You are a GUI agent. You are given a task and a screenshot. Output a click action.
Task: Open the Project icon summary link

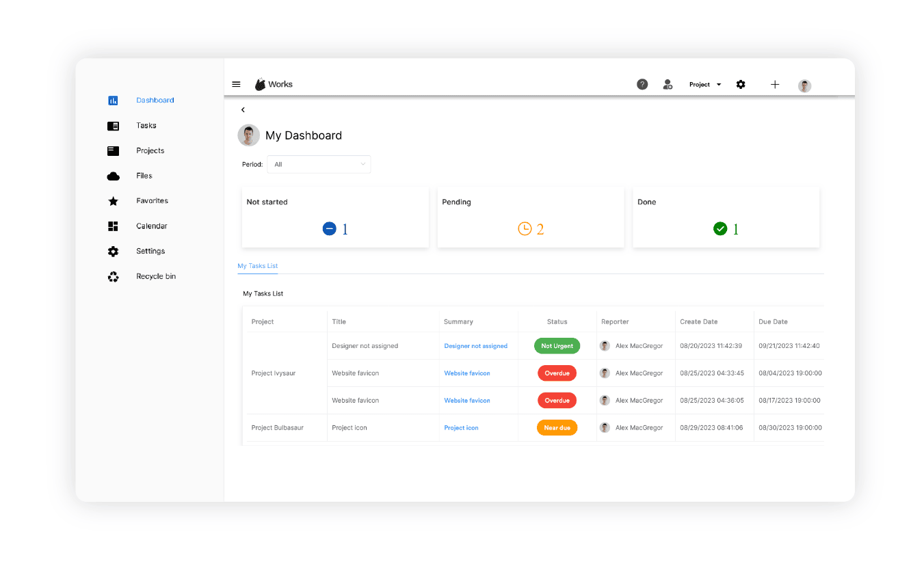(462, 428)
